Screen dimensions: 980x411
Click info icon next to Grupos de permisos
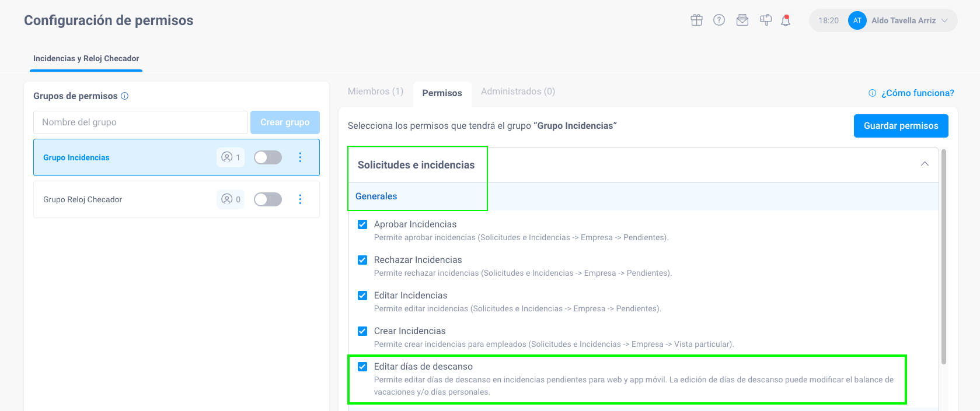point(124,96)
